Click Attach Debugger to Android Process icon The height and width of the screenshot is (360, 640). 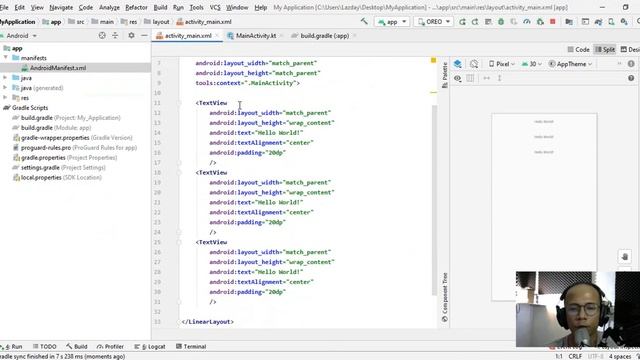pyautogui.click(x=540, y=22)
